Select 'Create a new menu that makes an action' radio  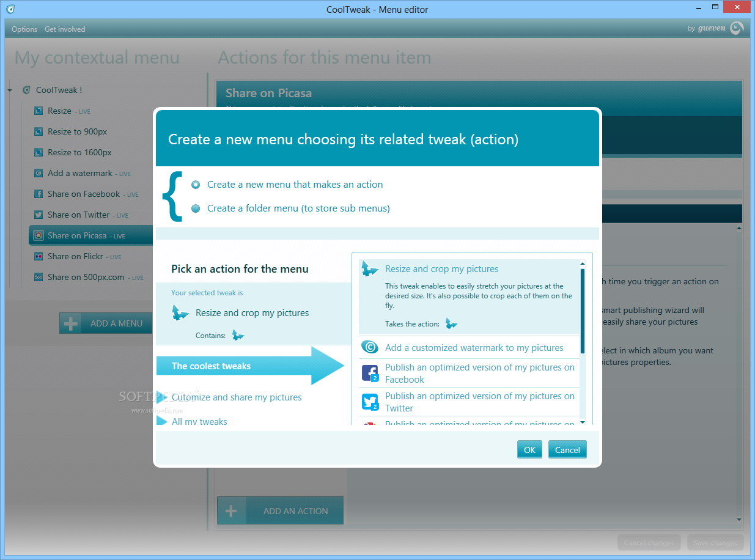pyautogui.click(x=196, y=185)
